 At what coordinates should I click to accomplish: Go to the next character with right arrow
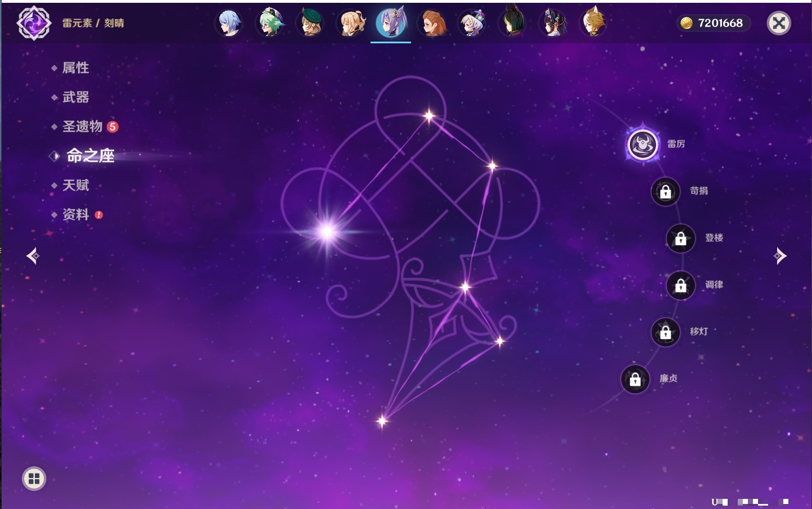(780, 256)
